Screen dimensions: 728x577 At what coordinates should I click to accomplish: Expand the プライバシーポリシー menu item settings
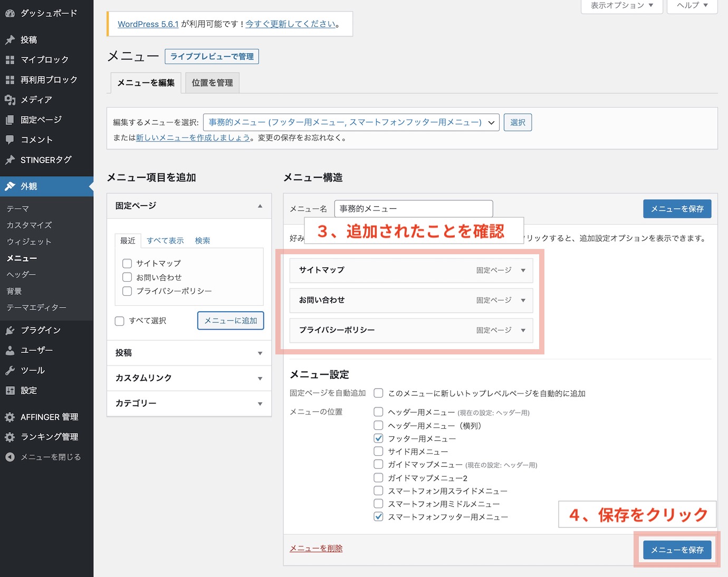[x=523, y=330]
